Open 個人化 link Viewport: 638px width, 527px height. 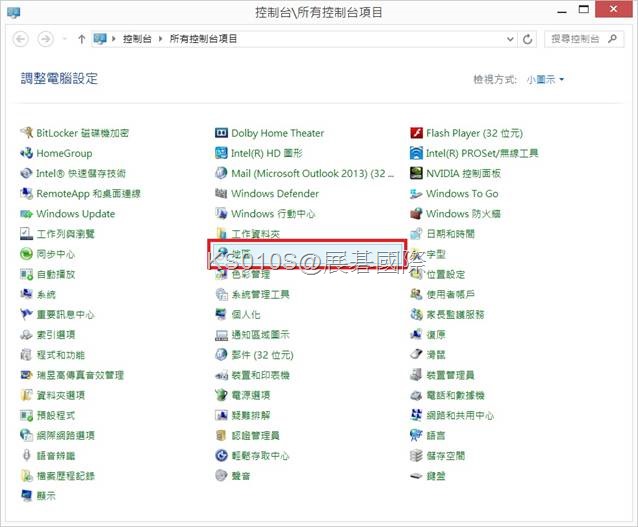(x=246, y=315)
